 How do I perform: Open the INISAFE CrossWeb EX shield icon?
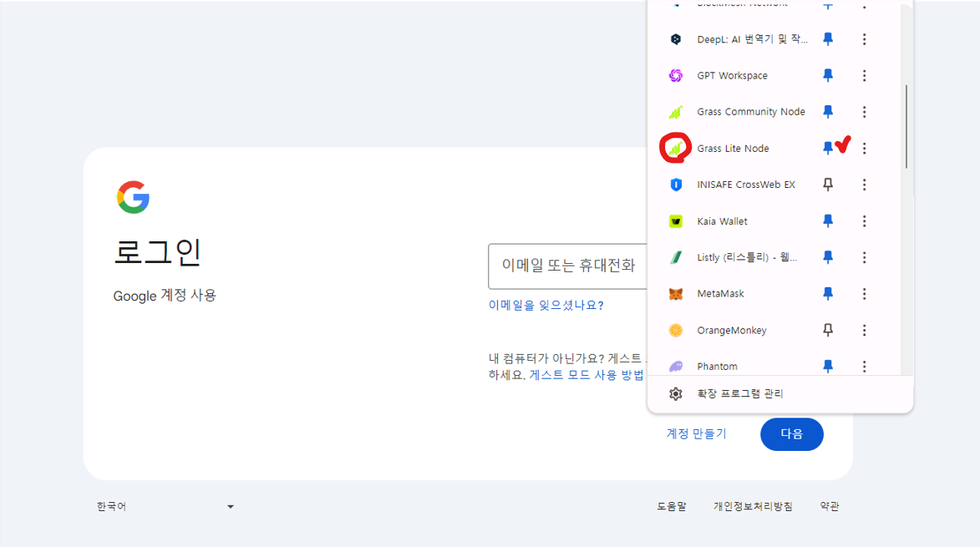(x=676, y=185)
